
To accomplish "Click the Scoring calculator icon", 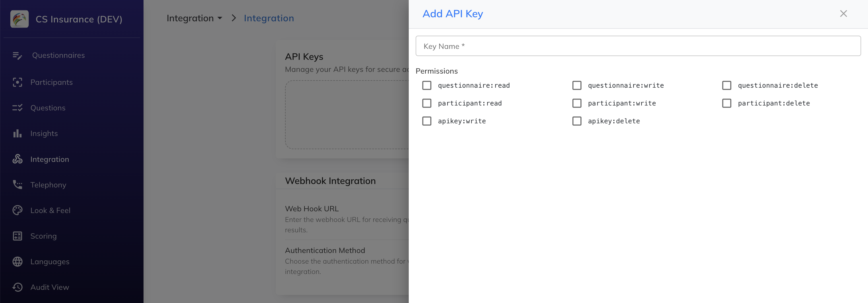I will [17, 236].
